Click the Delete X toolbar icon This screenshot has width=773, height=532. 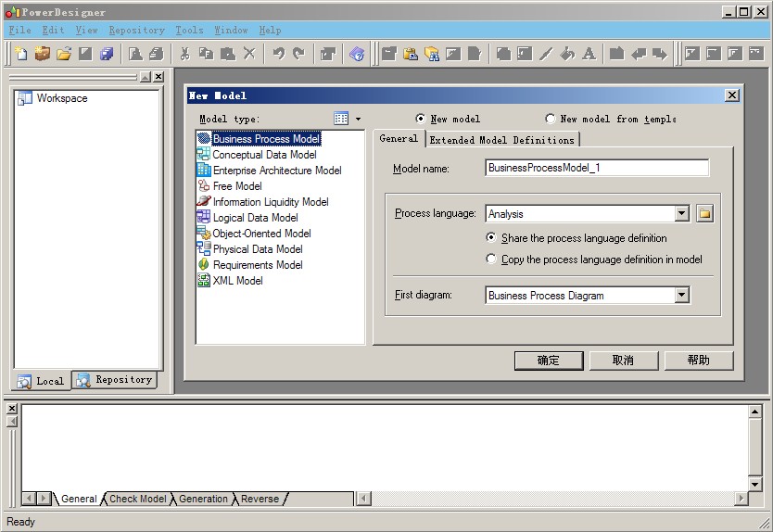tap(249, 53)
